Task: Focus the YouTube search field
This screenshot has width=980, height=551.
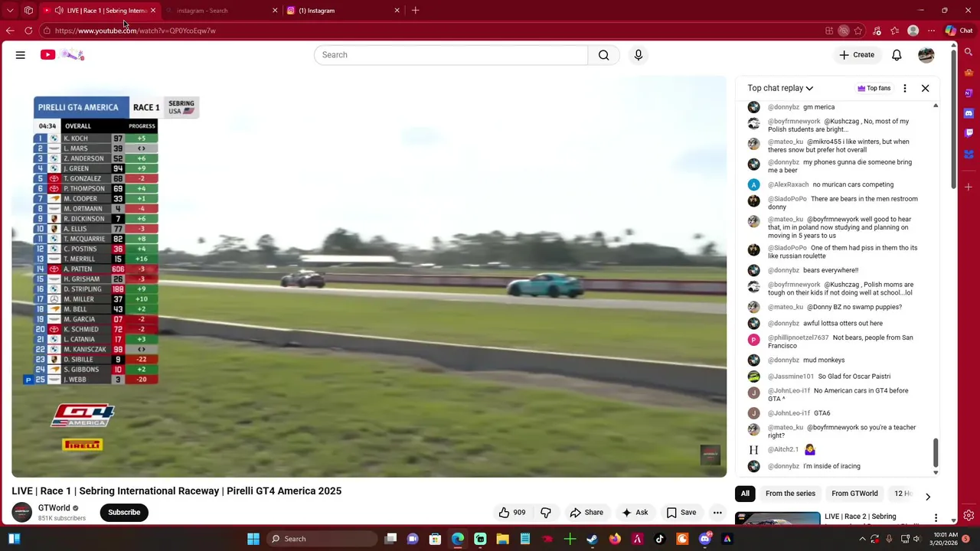Action: tap(451, 55)
